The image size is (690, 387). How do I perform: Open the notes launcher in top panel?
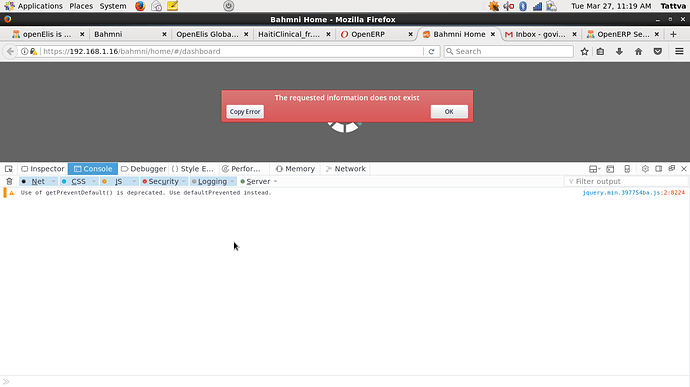click(x=172, y=6)
